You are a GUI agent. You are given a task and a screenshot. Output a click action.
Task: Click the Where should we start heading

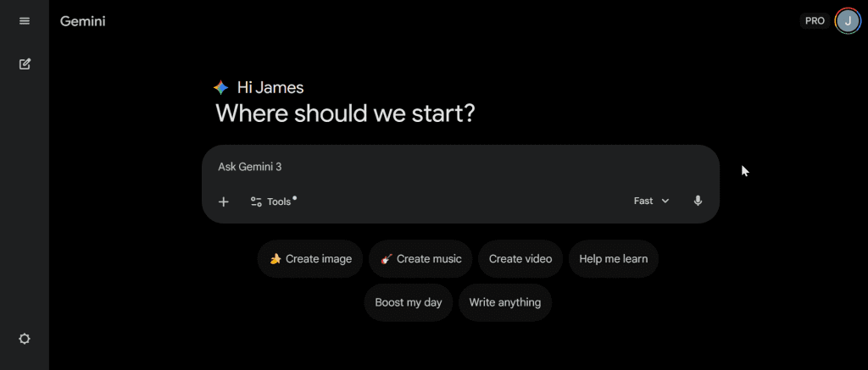click(x=345, y=113)
